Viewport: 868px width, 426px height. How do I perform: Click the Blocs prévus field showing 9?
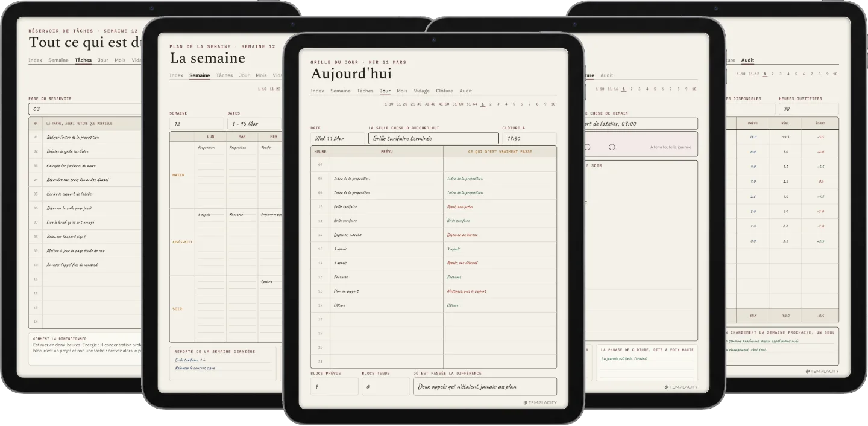[x=335, y=386]
